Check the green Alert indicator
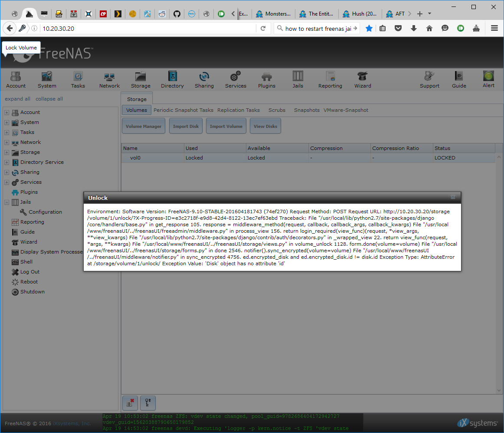The width and height of the screenshot is (504, 433). coord(488,79)
